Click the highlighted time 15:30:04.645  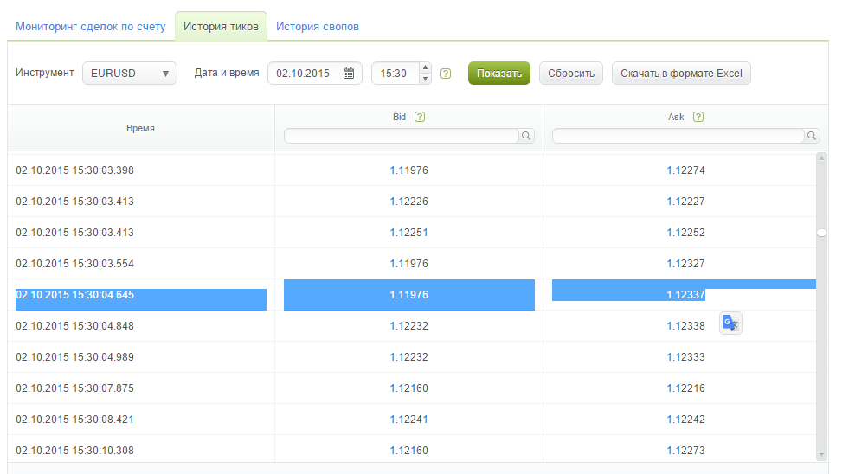coord(74,295)
